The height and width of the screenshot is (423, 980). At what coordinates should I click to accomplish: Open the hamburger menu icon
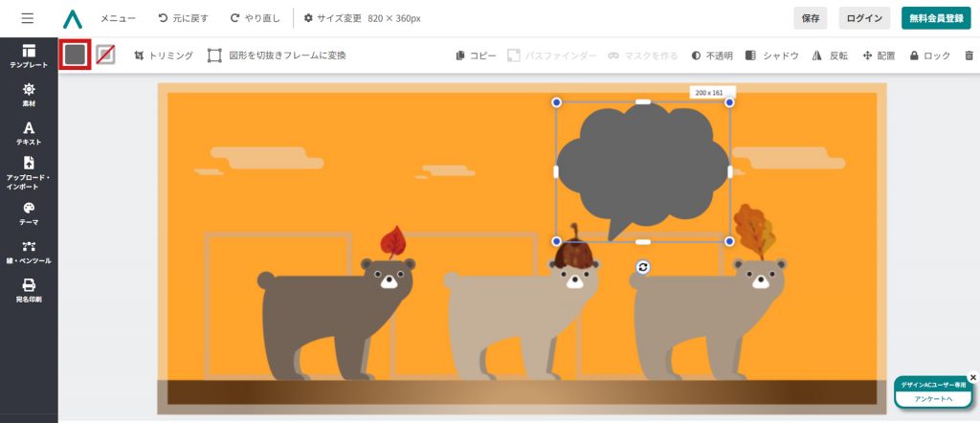tap(27, 18)
